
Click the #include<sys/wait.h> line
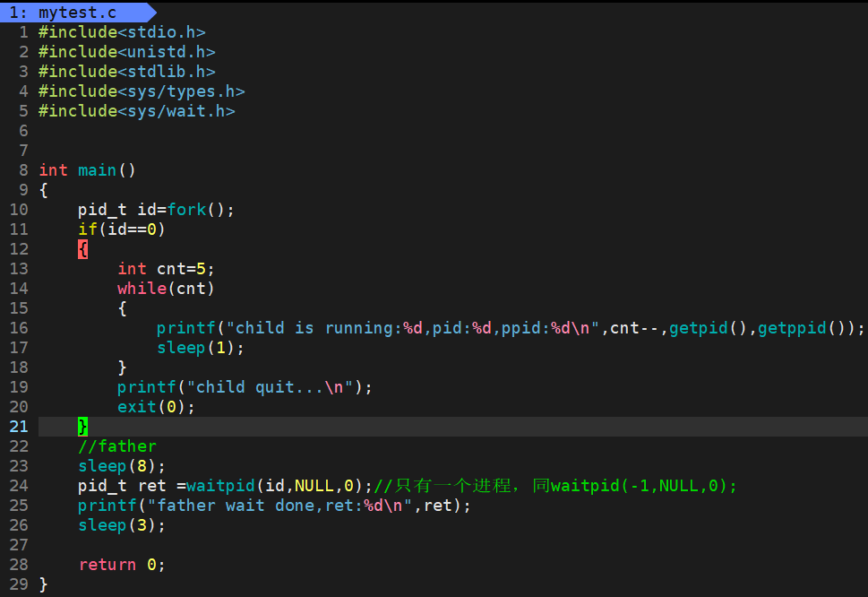[137, 111]
